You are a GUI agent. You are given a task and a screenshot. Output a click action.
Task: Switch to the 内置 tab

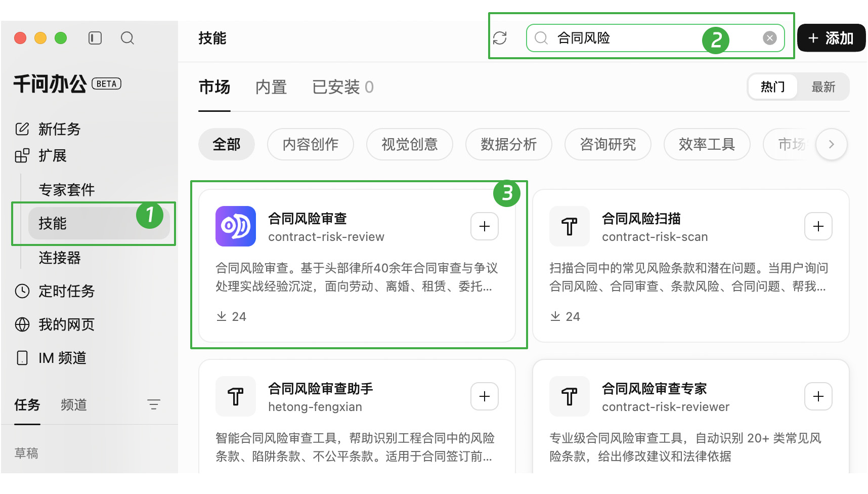(271, 87)
